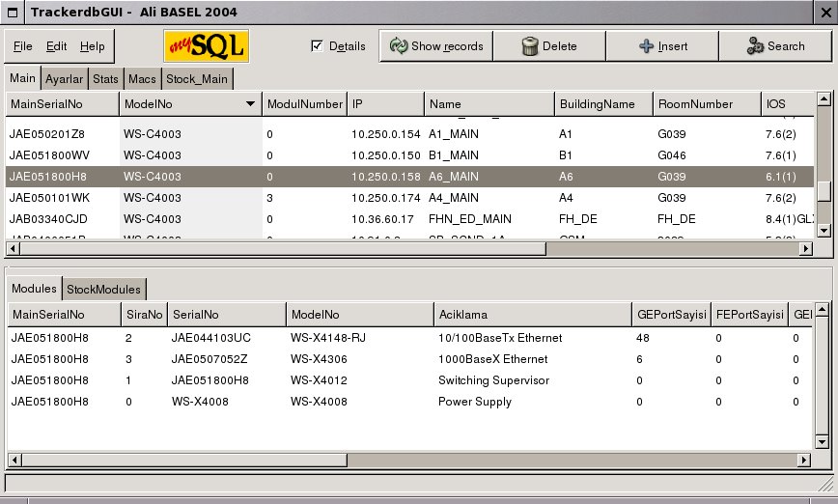Switch to the Main tab

(22, 78)
